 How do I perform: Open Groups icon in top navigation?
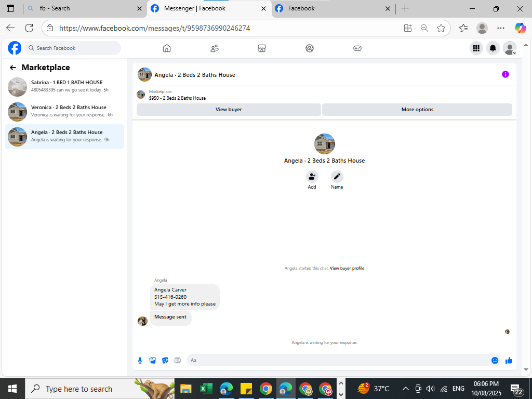(310, 48)
